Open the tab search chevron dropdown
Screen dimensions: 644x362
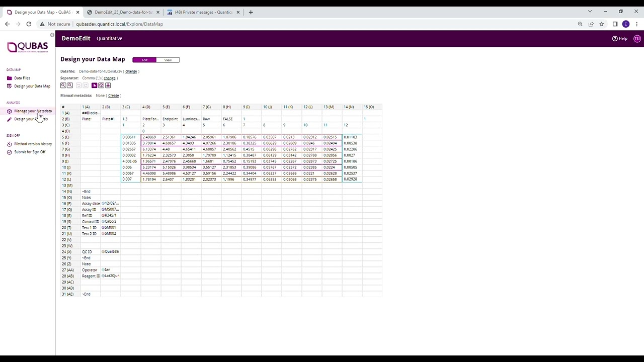[x=590, y=12]
